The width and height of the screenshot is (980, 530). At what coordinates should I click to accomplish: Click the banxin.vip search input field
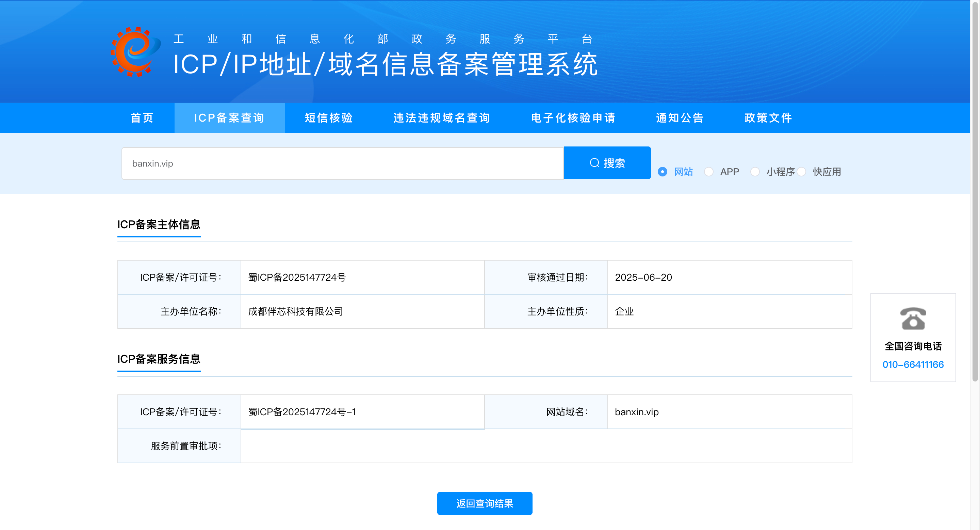(x=342, y=163)
